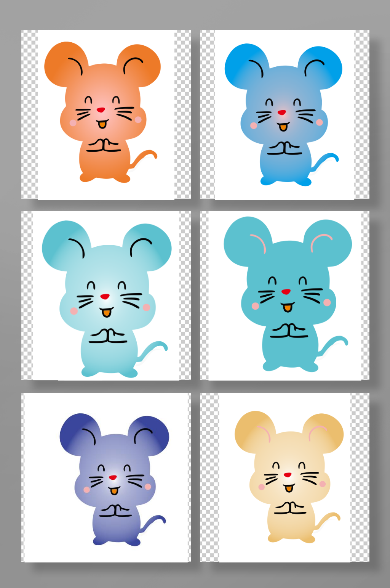Open the pale cyan mouse with black ear lines
390x588 pixels.
point(106,299)
